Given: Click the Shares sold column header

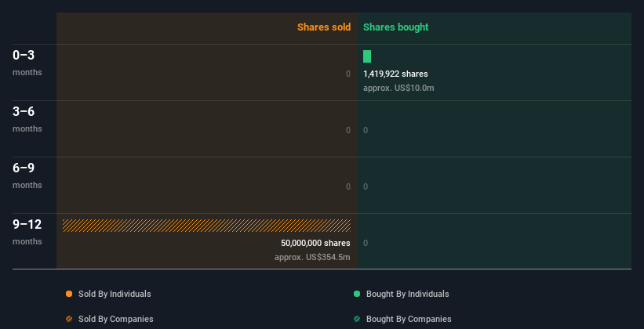Looking at the screenshot, I should click(x=324, y=27).
